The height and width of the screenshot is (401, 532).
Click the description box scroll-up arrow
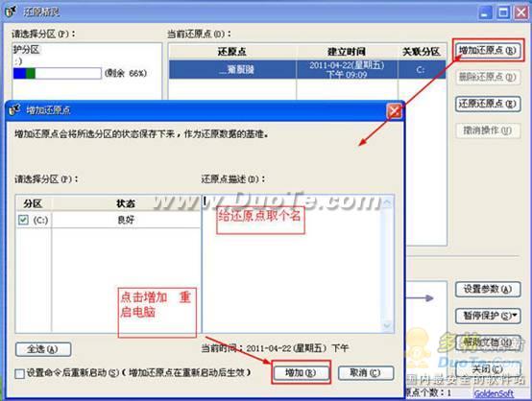pos(387,202)
